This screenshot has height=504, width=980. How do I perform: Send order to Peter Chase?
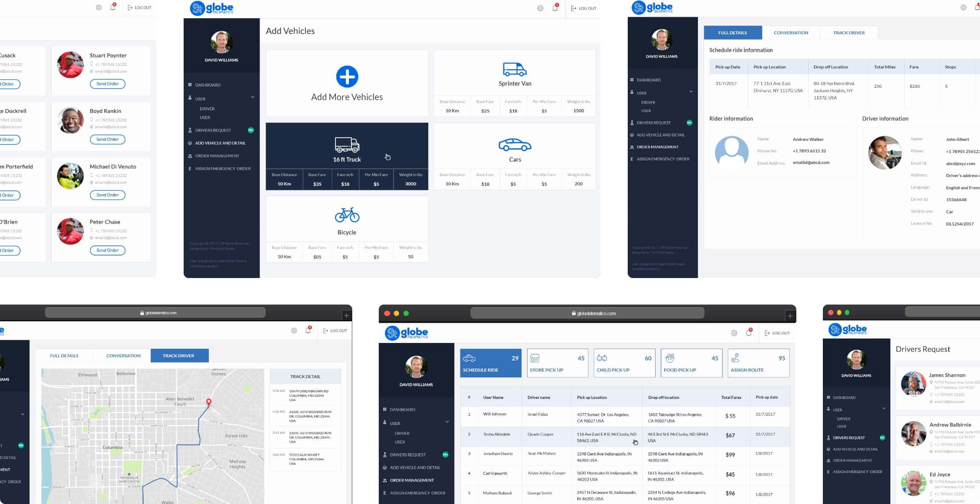(108, 251)
